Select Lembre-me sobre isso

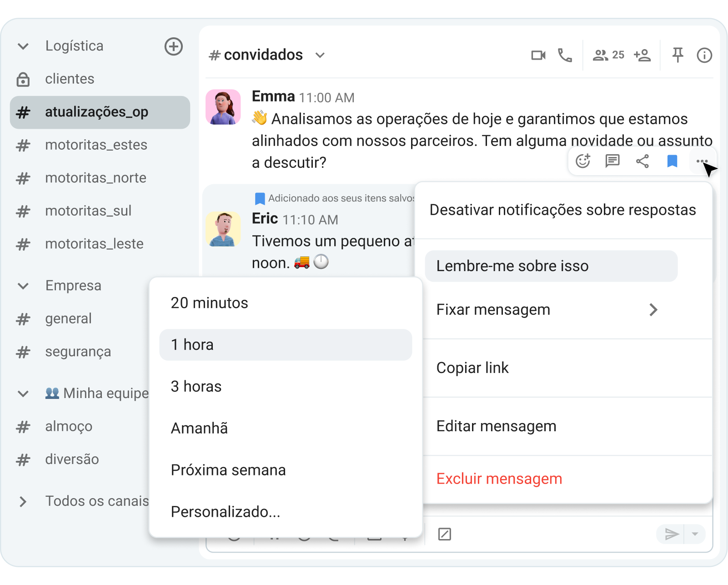[x=551, y=266]
